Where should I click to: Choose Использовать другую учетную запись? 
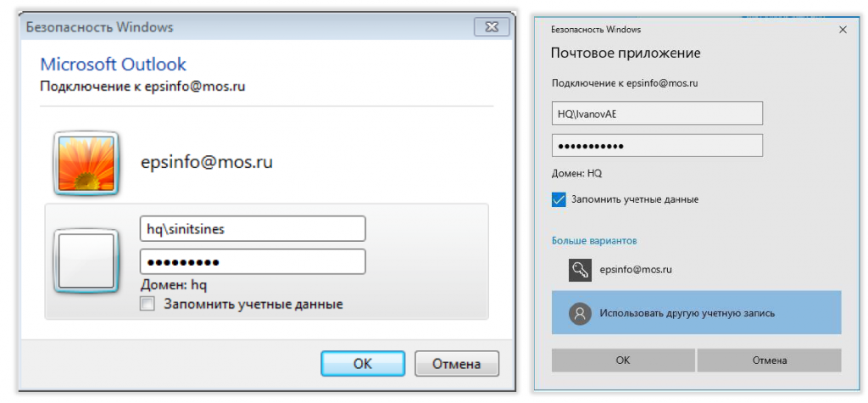[x=696, y=313]
